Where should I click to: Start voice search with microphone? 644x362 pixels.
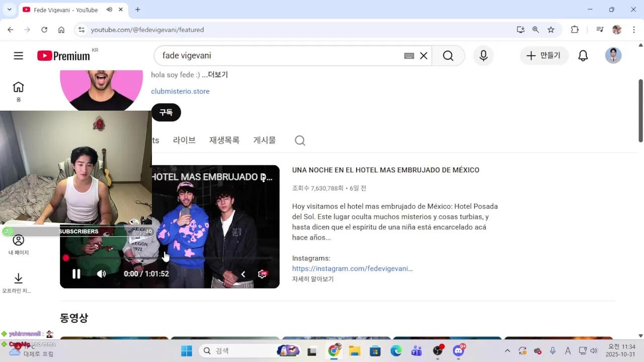(x=484, y=56)
